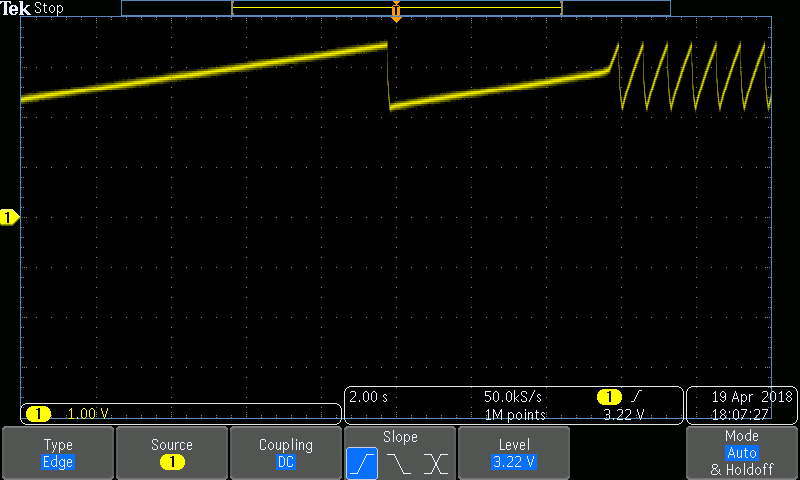Image resolution: width=800 pixels, height=480 pixels.
Task: Click the trigger source badge above 3.22 V readout
Action: click(609, 397)
